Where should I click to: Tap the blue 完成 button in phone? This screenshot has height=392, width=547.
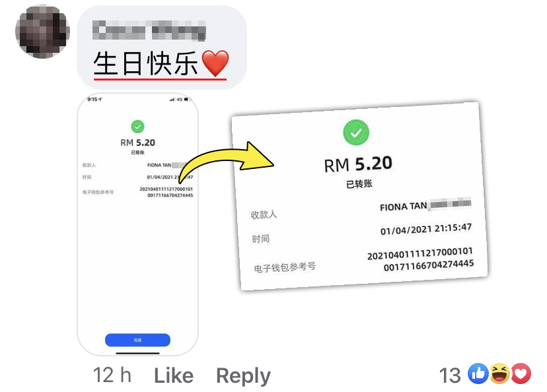138,340
